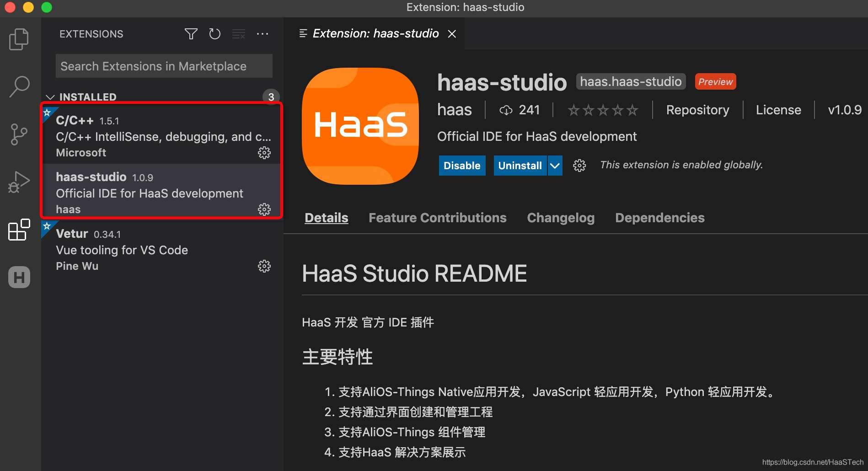This screenshot has height=471, width=868.
Task: Open the Explorer view in activity bar
Action: point(19,39)
